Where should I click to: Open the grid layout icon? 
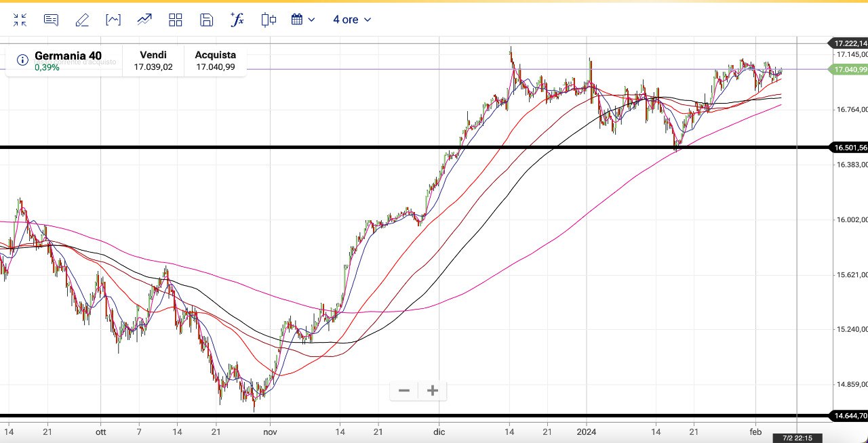pos(176,20)
